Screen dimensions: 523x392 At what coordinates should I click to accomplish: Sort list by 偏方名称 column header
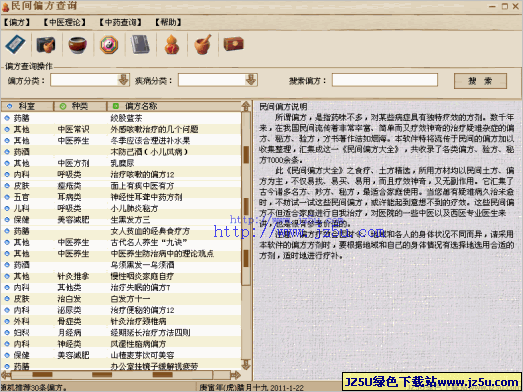174,106
